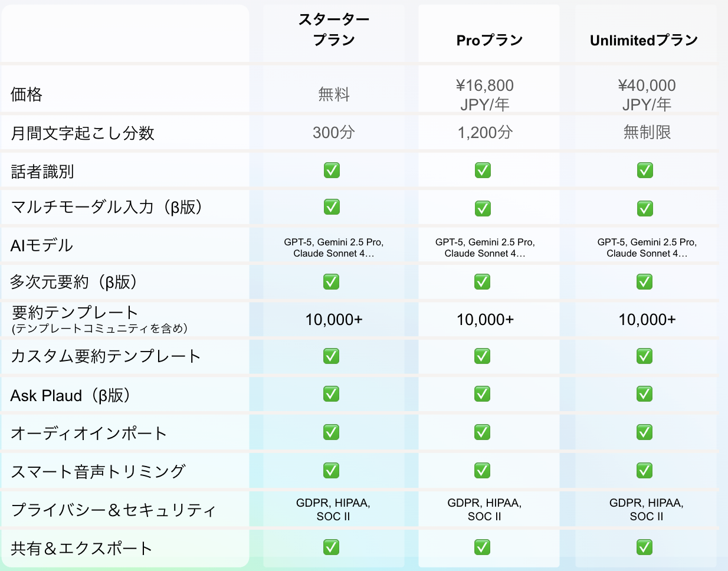Click the Pro plan ¥16,800 JPY/年 price

[x=484, y=94]
